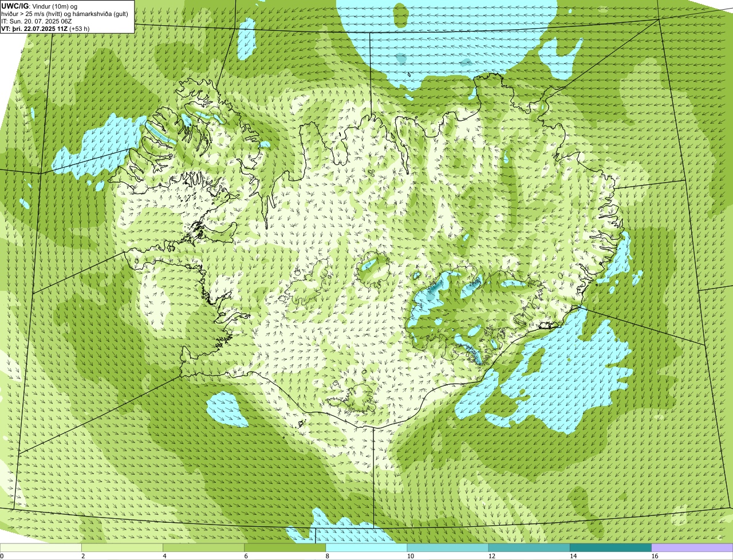733x560 pixels.
Task: Click the scale label "4"
Action: (x=164, y=556)
